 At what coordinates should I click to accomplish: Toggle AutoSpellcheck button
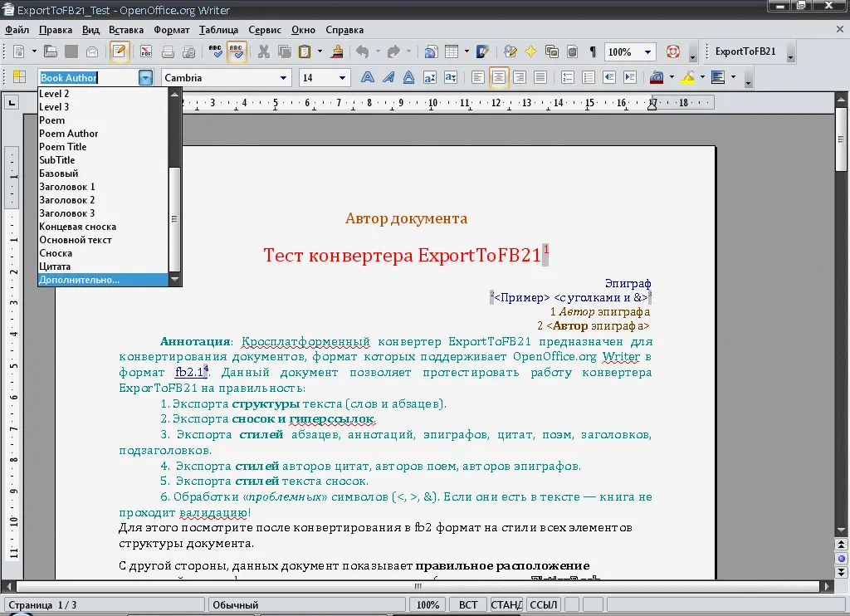point(237,51)
